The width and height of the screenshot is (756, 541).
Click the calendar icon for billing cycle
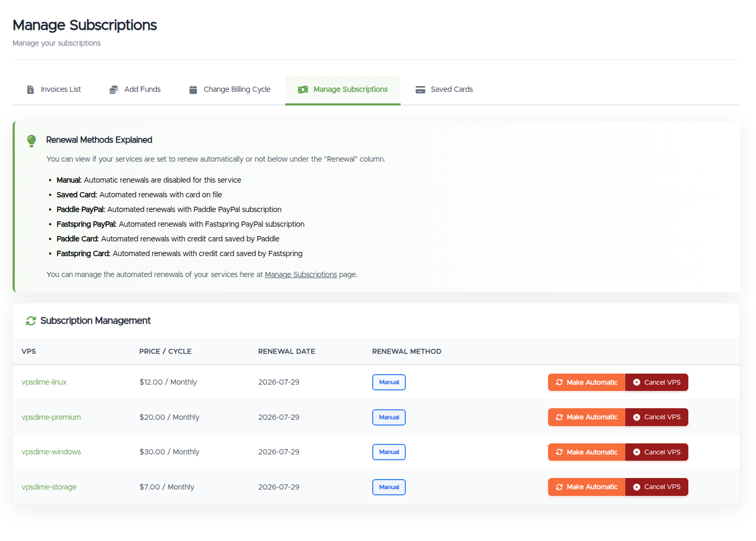tap(193, 90)
